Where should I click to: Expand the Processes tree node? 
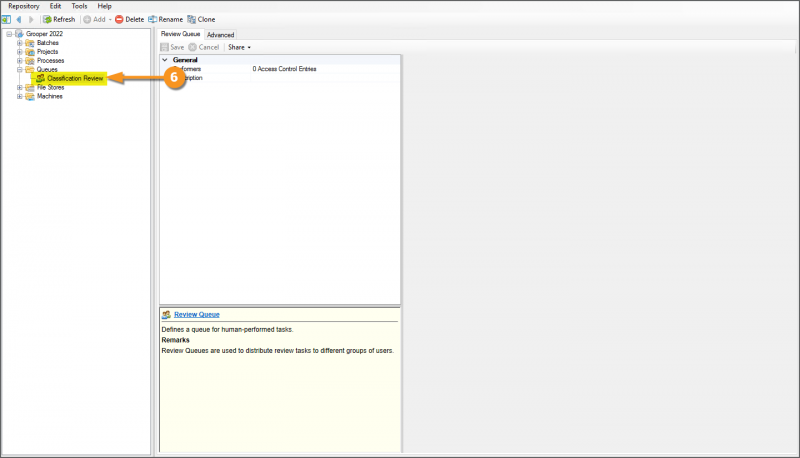tap(19, 61)
